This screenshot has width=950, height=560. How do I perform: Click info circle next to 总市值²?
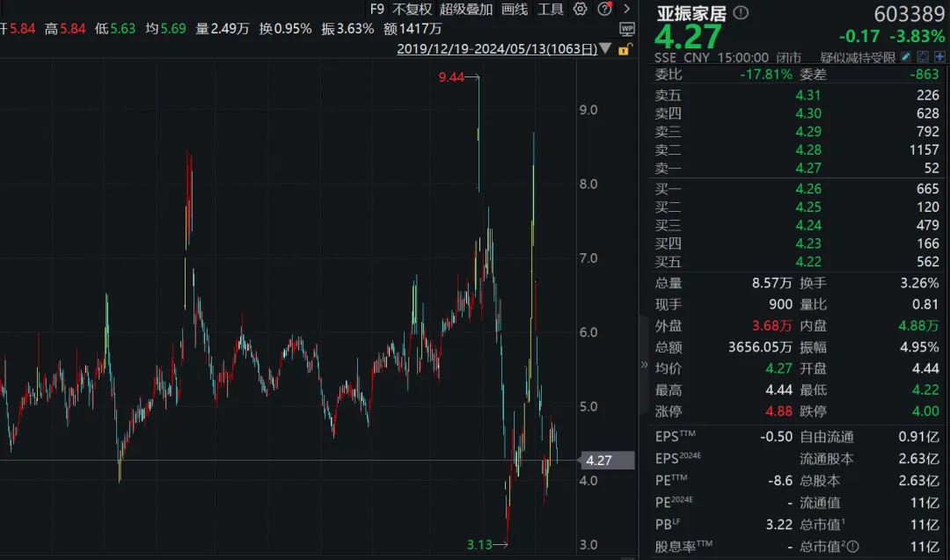(x=853, y=547)
